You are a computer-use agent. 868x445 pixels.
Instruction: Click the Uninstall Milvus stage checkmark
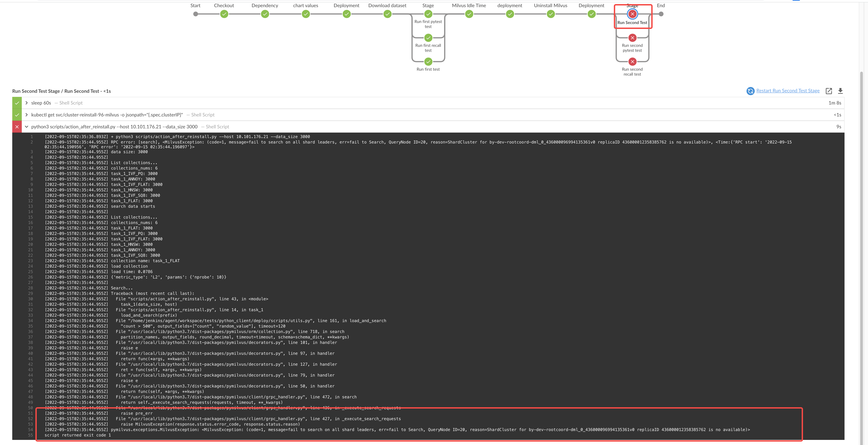(x=550, y=14)
